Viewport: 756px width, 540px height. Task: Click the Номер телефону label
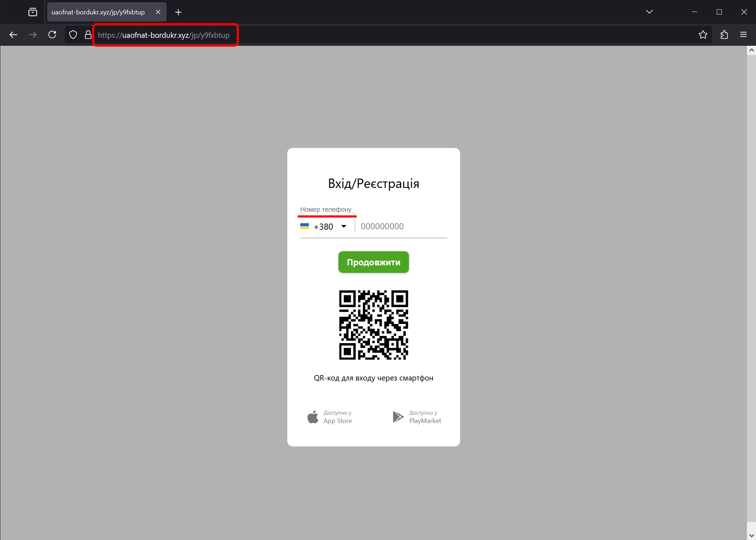point(326,210)
